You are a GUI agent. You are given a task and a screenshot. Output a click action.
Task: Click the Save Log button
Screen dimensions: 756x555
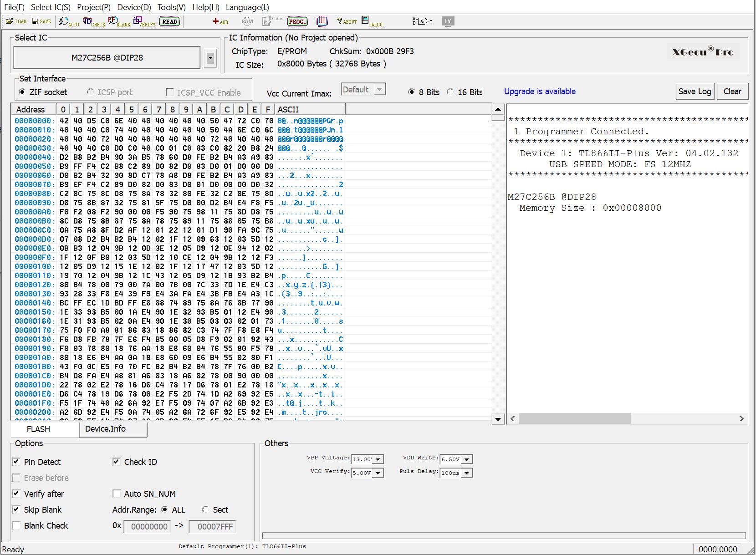coord(694,92)
